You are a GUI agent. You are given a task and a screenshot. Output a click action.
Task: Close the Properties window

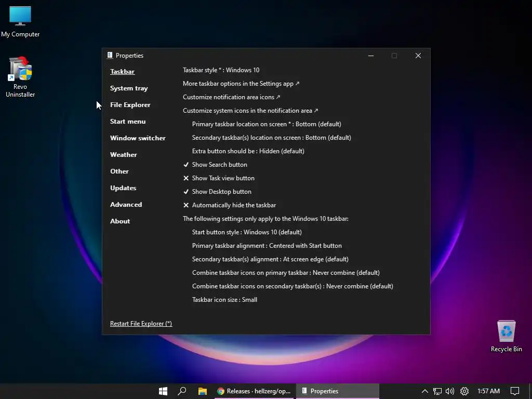coord(418,56)
